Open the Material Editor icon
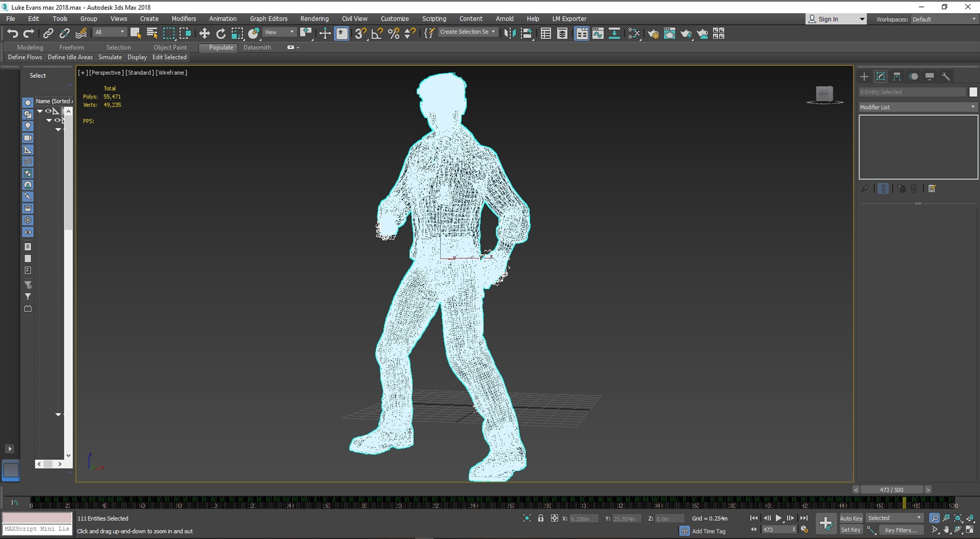Viewport: 980px width, 539px height. point(634,33)
